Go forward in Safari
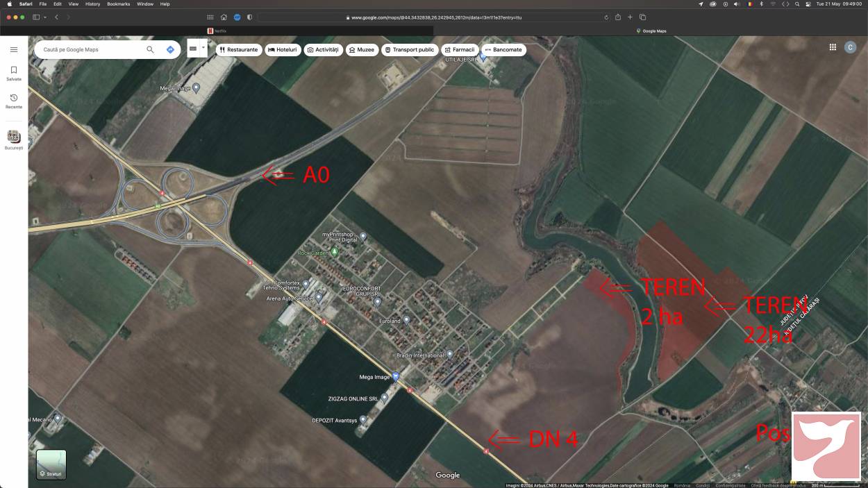 point(68,17)
